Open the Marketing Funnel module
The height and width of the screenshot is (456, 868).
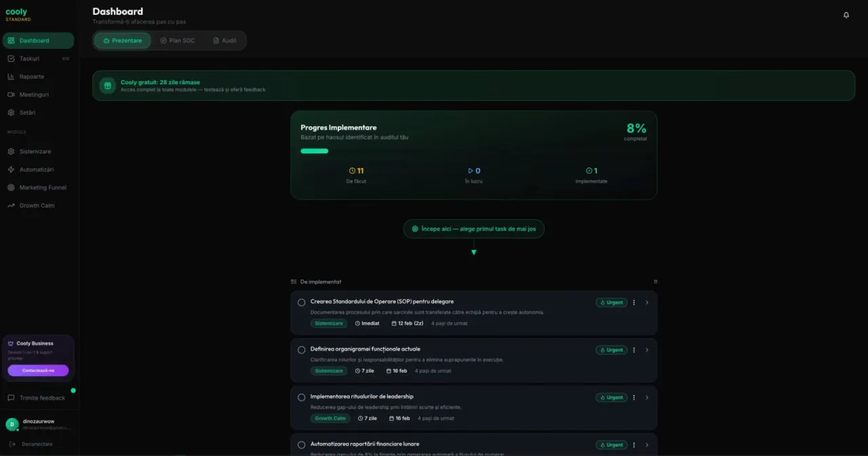42,188
